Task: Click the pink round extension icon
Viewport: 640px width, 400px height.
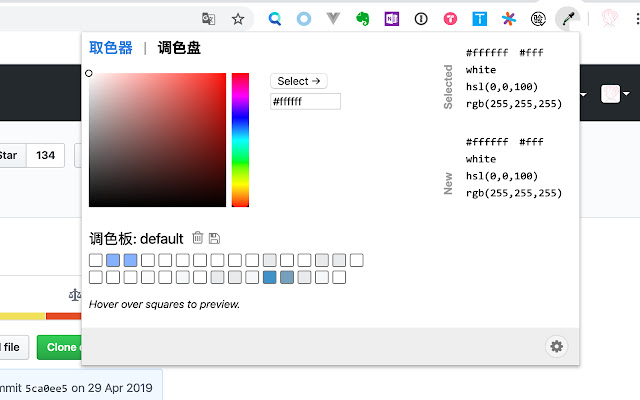Action: point(450,19)
